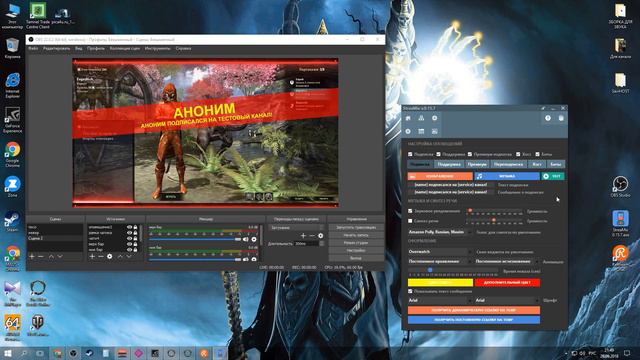The width and height of the screenshot is (640, 360).
Task: Open the Постепенное проявление animation dropdown
Action: (x=440, y=261)
